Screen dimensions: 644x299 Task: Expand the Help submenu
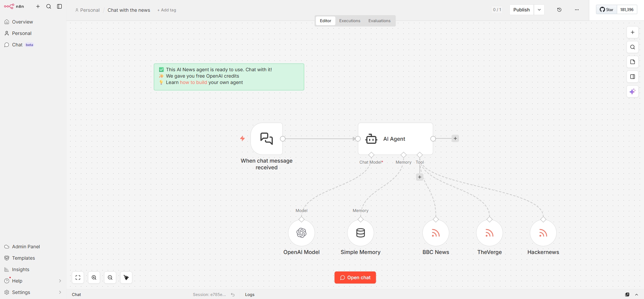(60, 281)
